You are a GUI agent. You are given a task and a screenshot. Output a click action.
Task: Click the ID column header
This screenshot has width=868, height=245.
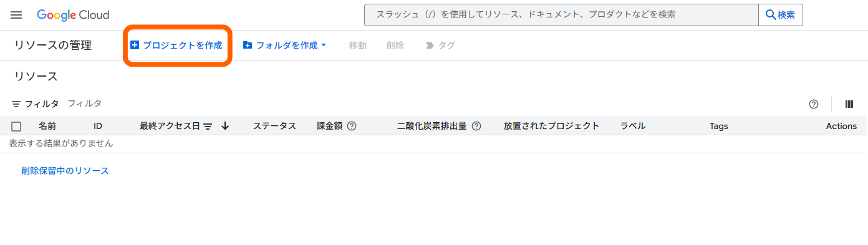(98, 126)
